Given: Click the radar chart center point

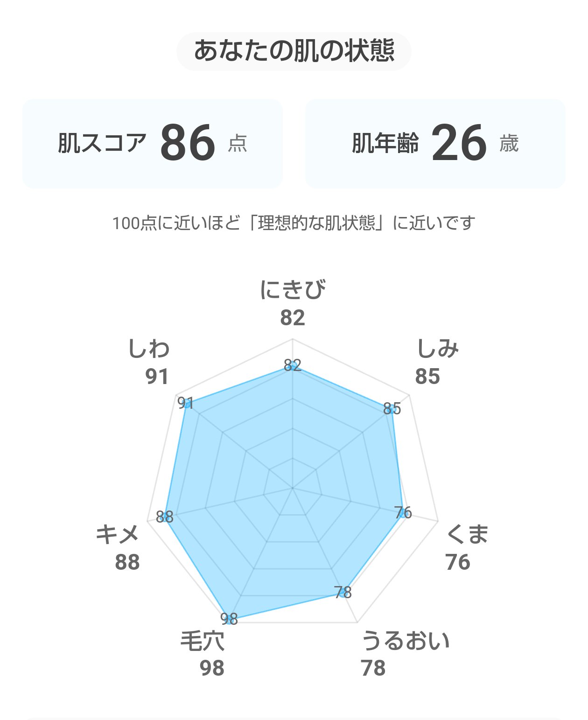Looking at the screenshot, I should click(x=293, y=488).
